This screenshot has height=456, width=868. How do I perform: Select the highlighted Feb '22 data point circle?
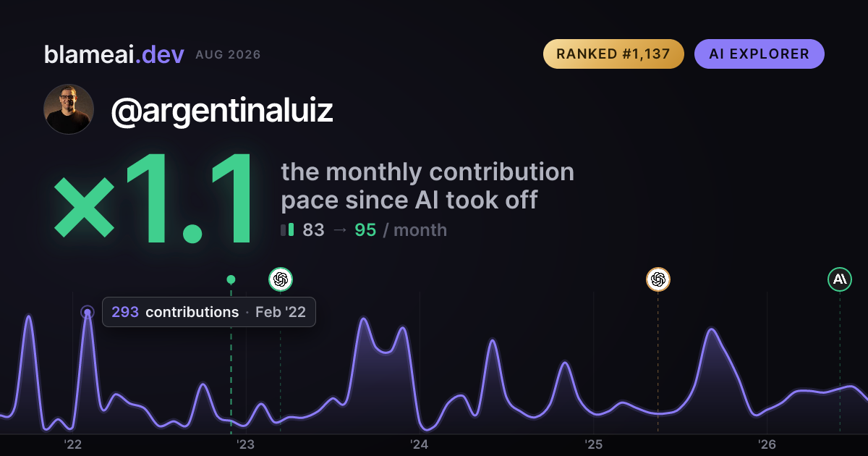pyautogui.click(x=88, y=313)
